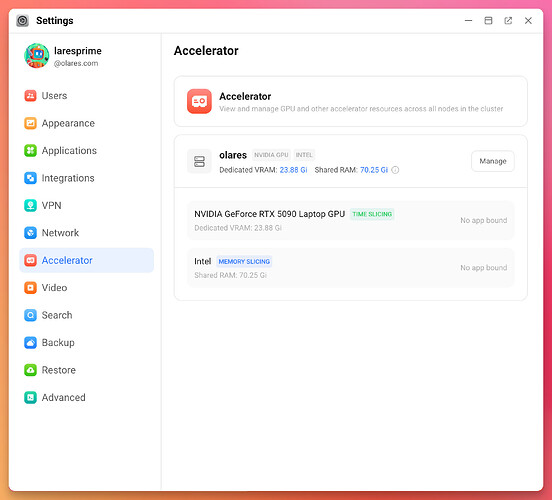The image size is (552, 500).
Task: Minimize the Settings window
Action: 468,21
